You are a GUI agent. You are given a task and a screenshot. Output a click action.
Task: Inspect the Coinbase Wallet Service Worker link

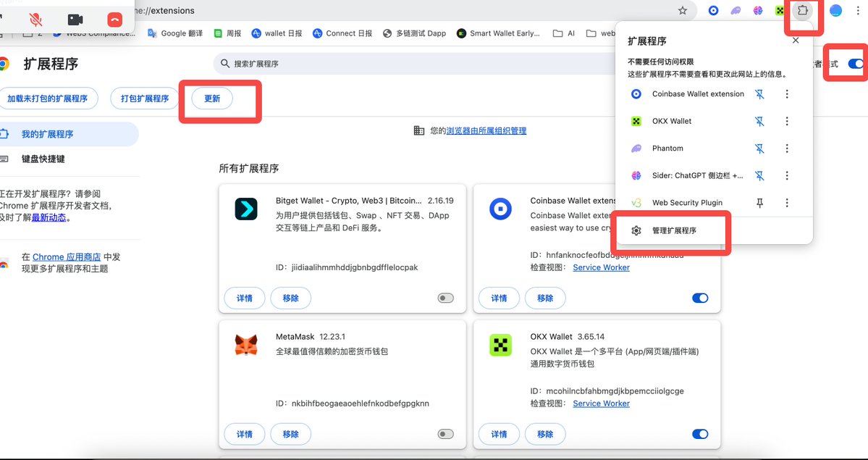click(x=601, y=268)
